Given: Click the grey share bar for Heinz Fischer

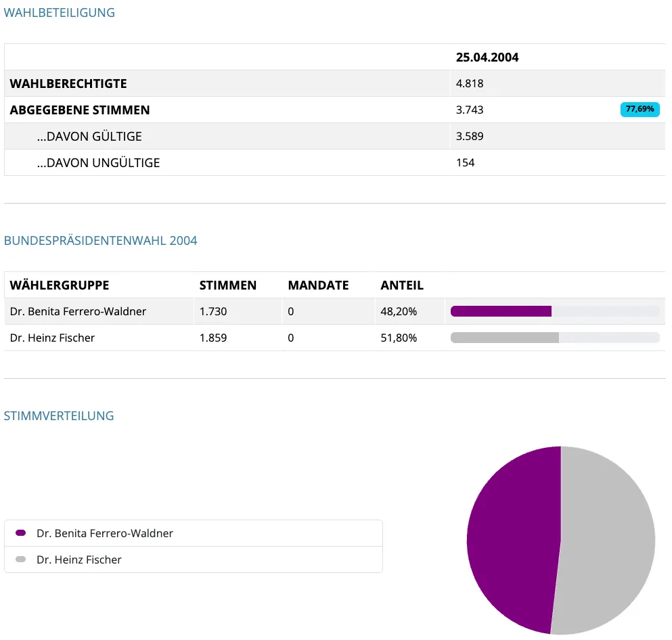Looking at the screenshot, I should [505, 338].
